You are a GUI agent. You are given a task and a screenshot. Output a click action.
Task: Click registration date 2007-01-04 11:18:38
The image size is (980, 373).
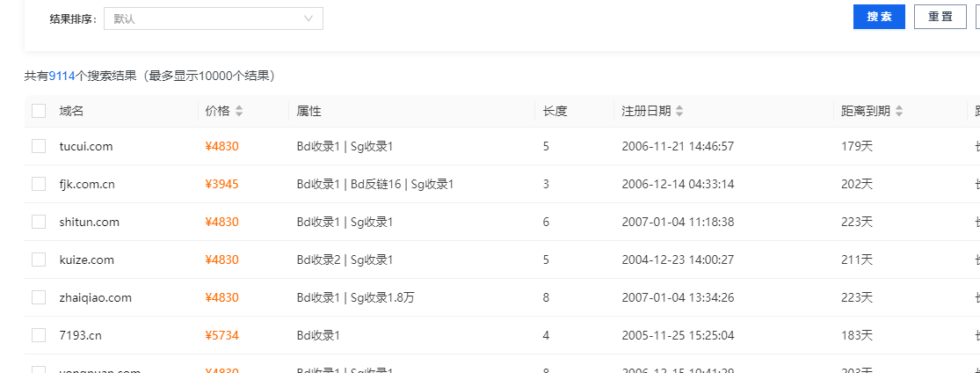click(679, 222)
